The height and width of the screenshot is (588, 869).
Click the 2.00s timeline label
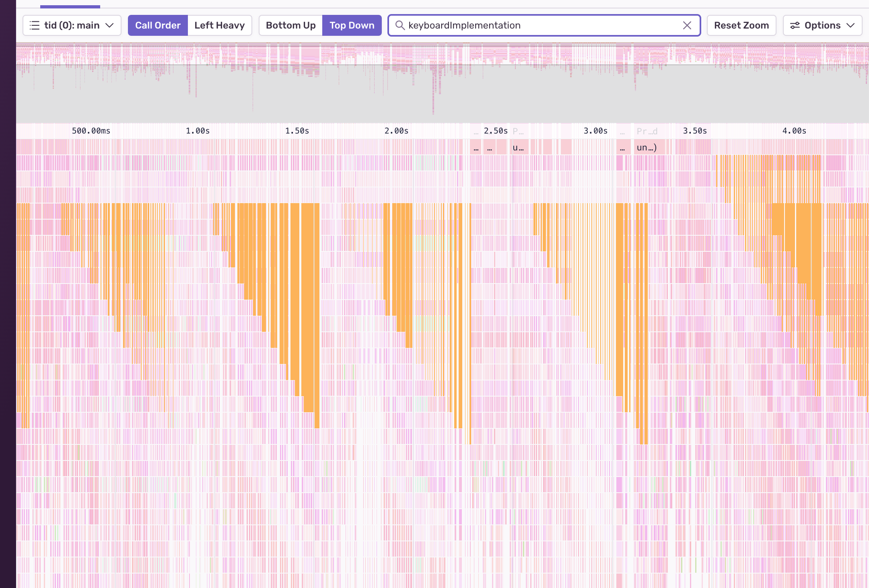396,131
